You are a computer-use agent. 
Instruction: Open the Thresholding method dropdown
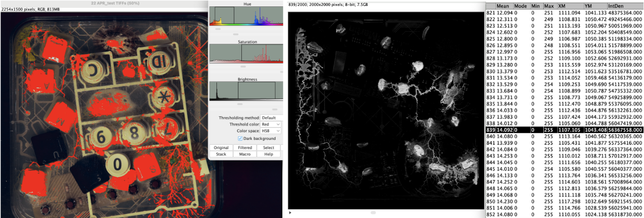(271, 118)
